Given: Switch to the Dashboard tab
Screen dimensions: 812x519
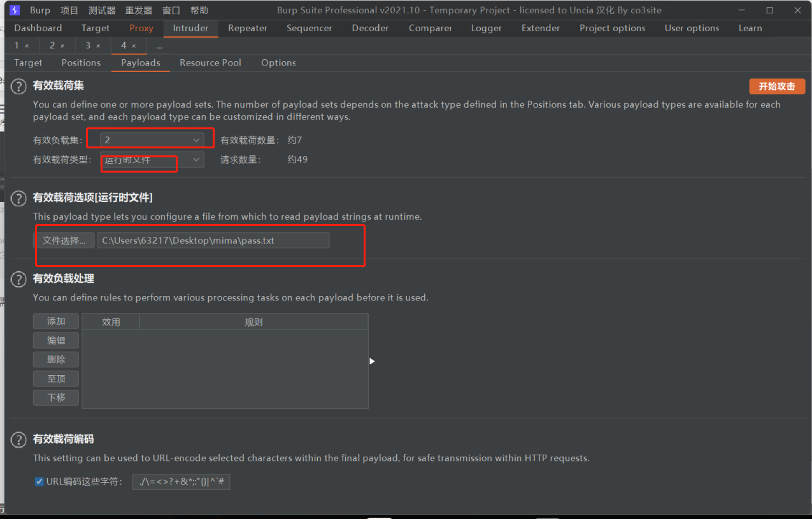Looking at the screenshot, I should (x=38, y=28).
